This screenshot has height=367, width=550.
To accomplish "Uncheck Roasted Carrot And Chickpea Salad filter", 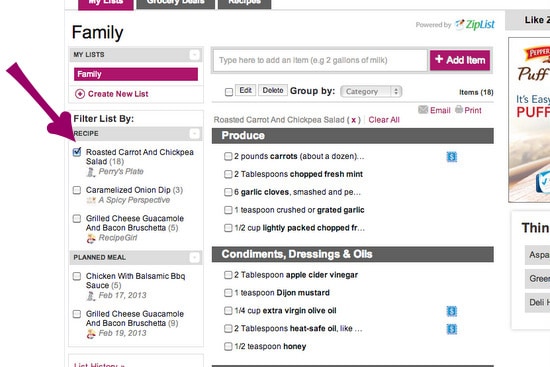I will 77,152.
